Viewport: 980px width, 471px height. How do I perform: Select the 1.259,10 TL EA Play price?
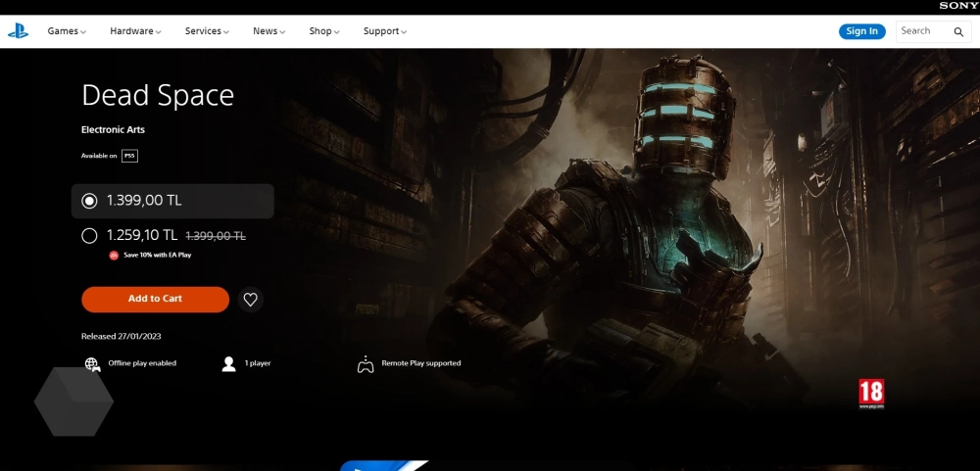pos(90,235)
